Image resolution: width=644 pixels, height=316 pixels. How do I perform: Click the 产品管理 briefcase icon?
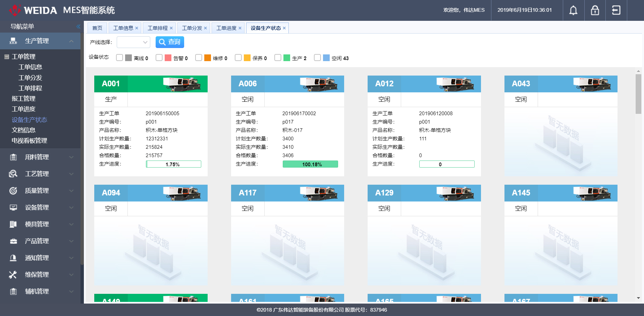(x=13, y=241)
